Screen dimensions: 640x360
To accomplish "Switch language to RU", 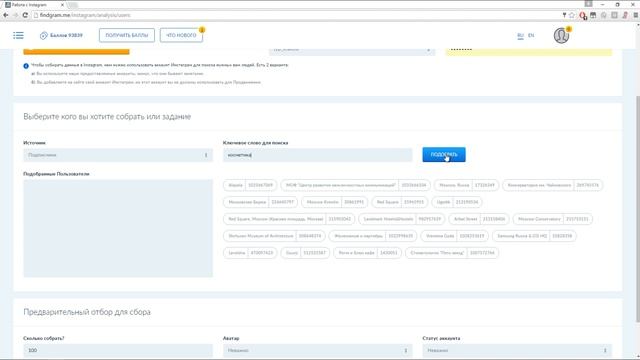I will (520, 36).
